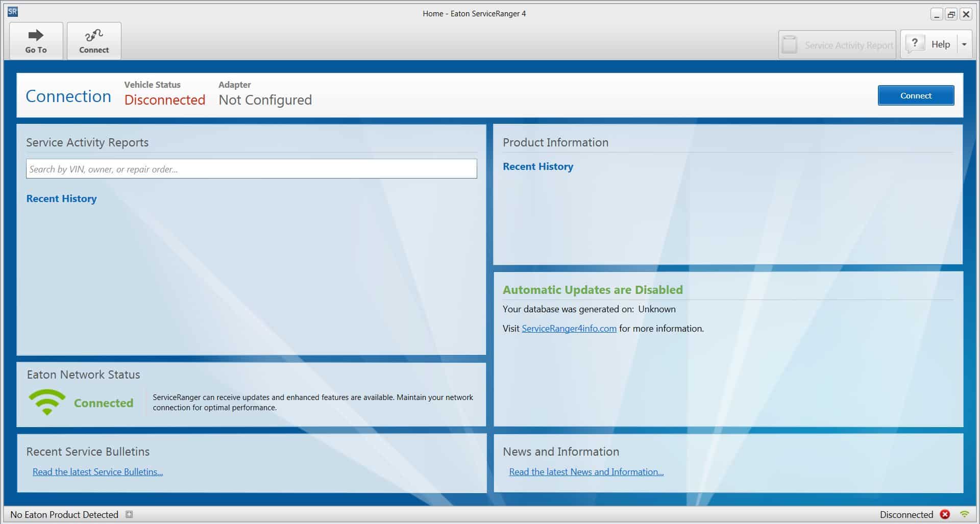
Task: Click the Connection panel title
Action: click(x=68, y=96)
